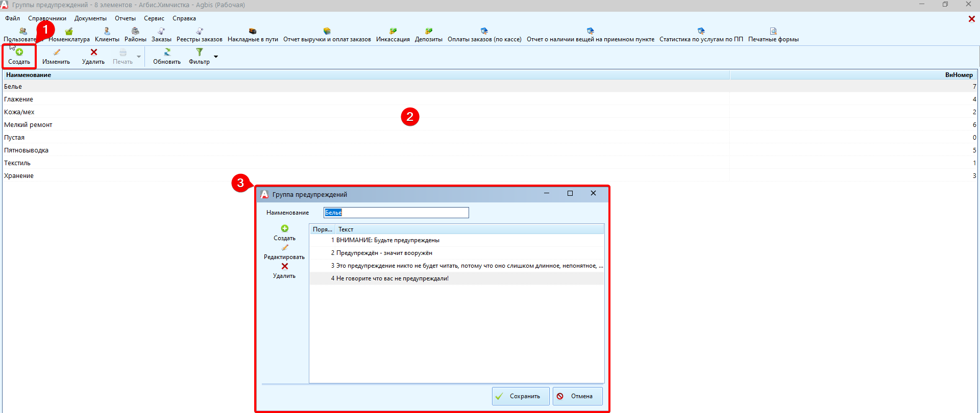The width and height of the screenshot is (980, 413).
Task: Select warning 'Не говорите что вас не предупреждали!'
Action: pos(457,278)
